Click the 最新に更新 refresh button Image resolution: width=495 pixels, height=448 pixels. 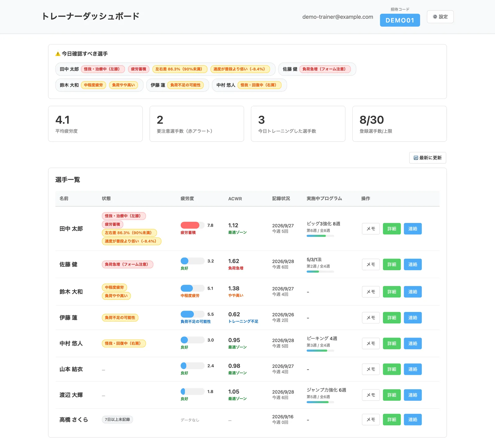[x=428, y=158]
